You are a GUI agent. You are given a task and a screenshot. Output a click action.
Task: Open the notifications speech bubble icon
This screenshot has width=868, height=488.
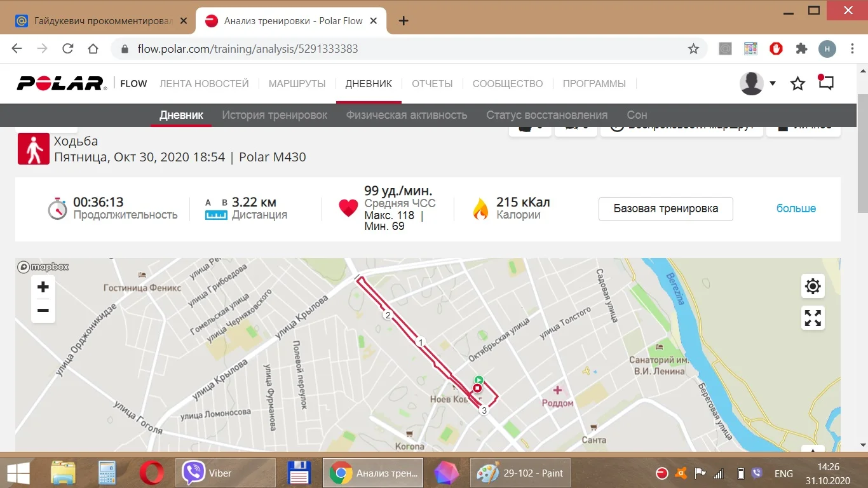(825, 83)
